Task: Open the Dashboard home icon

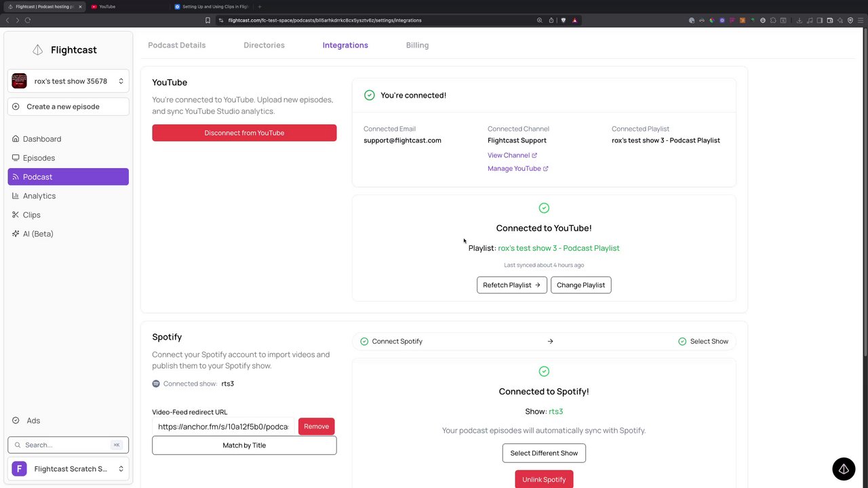Action: coord(16,139)
